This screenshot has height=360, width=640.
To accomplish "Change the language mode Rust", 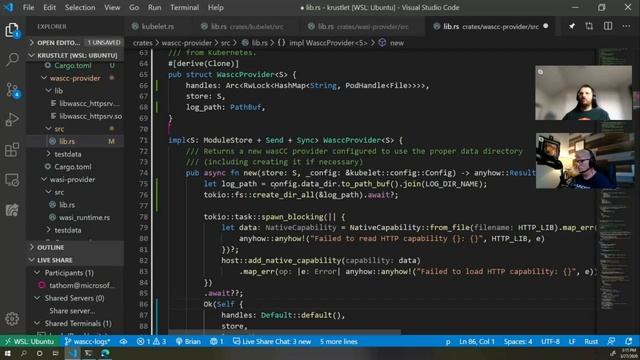I will tap(591, 341).
